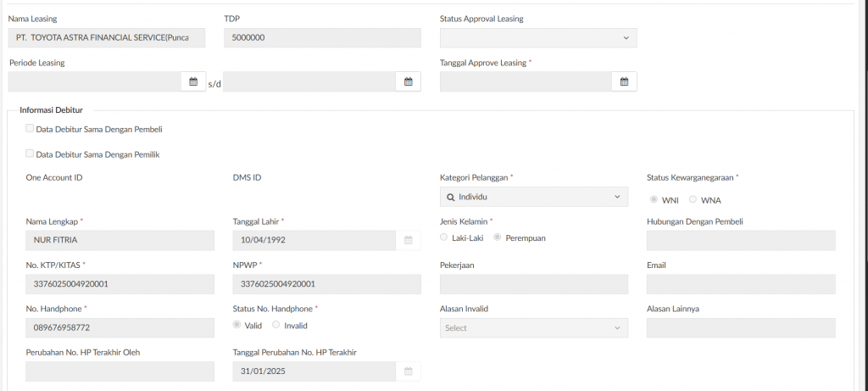This screenshot has width=868, height=391.
Task: Click the Nama Leasing Toyota Astra field
Action: 107,38
